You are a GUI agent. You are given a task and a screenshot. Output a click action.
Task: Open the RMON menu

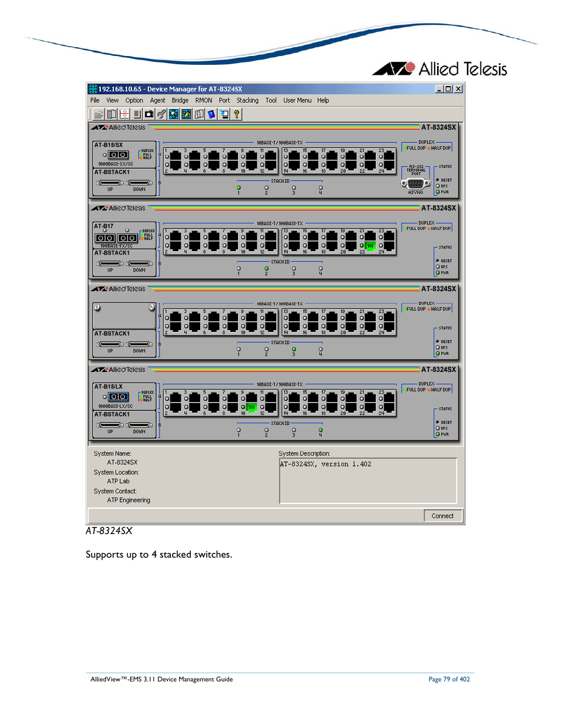pyautogui.click(x=204, y=100)
